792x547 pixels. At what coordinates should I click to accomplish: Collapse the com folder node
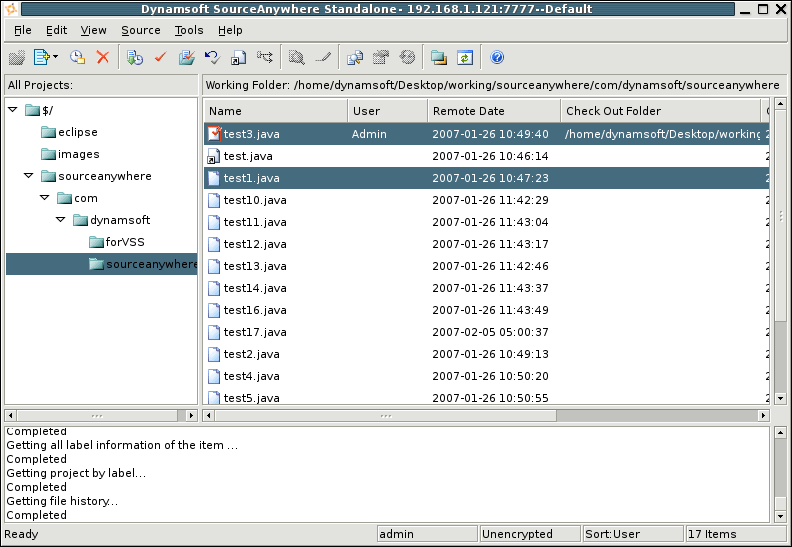45,198
